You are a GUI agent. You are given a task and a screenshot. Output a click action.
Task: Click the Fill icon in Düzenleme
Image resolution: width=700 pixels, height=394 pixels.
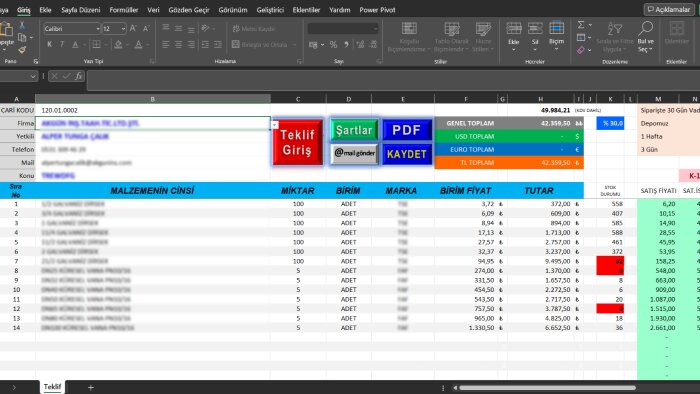581,37
